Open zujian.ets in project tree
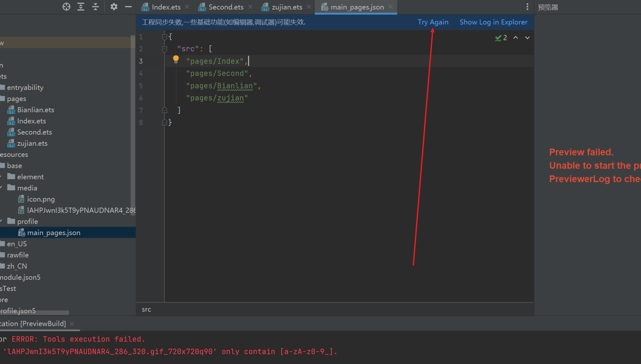The width and height of the screenshot is (641, 364). pos(32,143)
